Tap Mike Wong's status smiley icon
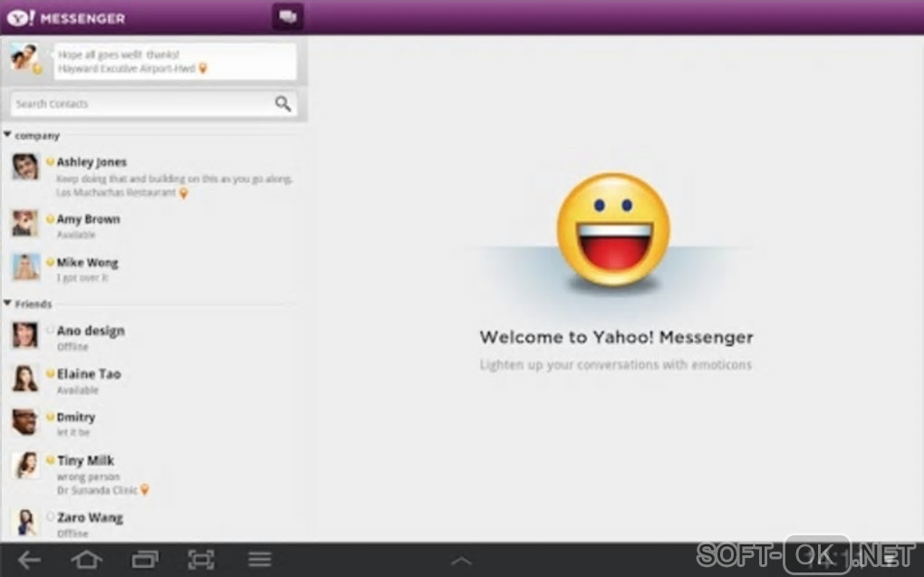The image size is (924, 577). pyautogui.click(x=51, y=262)
